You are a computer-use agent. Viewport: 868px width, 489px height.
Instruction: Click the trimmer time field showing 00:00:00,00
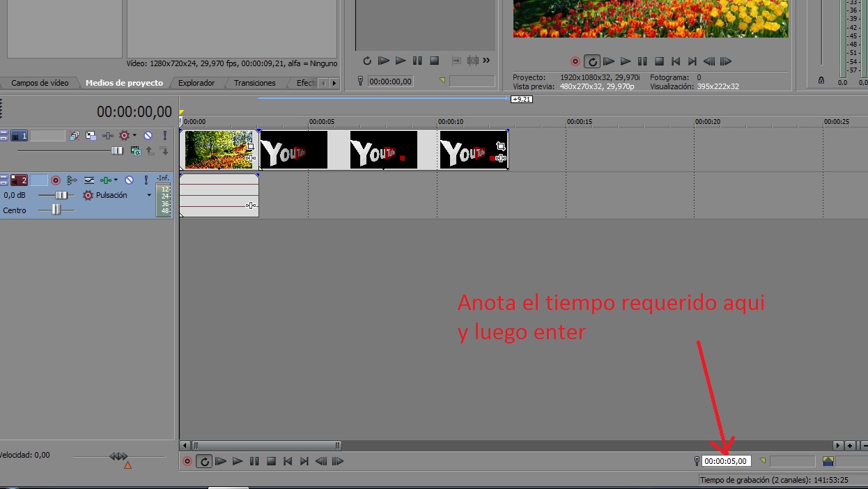(390, 81)
